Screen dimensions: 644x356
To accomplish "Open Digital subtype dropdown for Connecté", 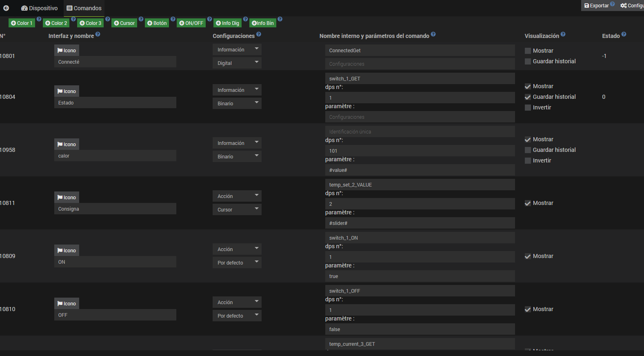I will [x=237, y=63].
